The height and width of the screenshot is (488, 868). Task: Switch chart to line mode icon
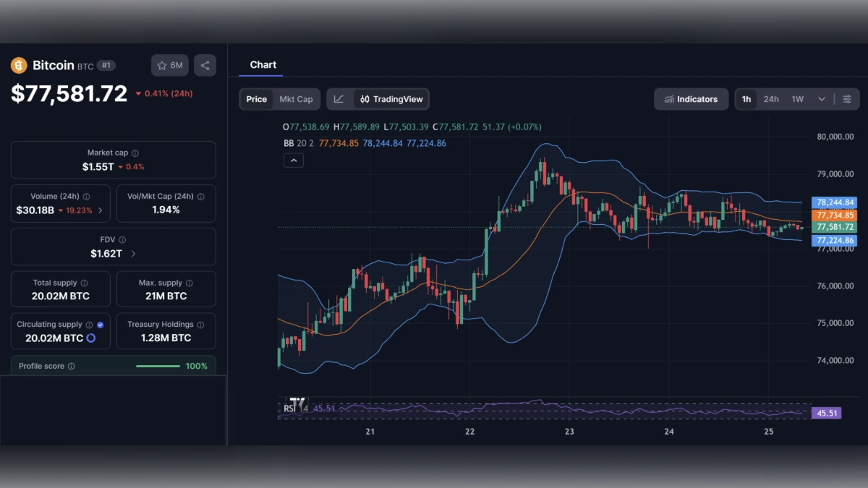coord(338,99)
